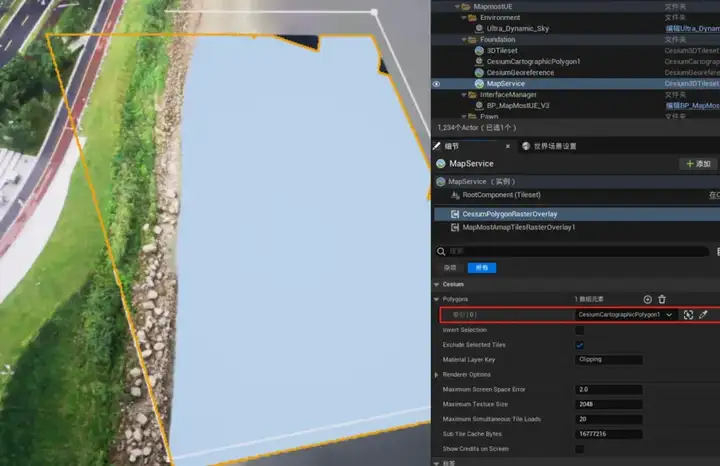Edit Maximum Texture Size value 2048
The height and width of the screenshot is (466, 720).
[608, 404]
